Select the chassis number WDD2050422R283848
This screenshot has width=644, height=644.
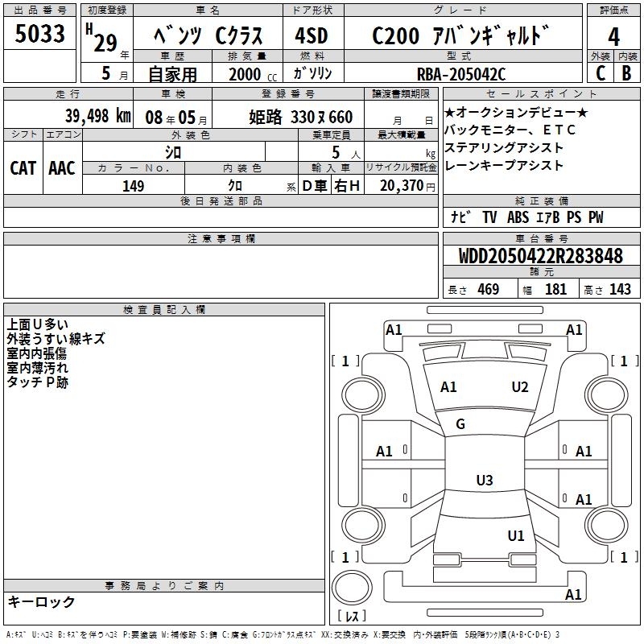click(x=540, y=256)
